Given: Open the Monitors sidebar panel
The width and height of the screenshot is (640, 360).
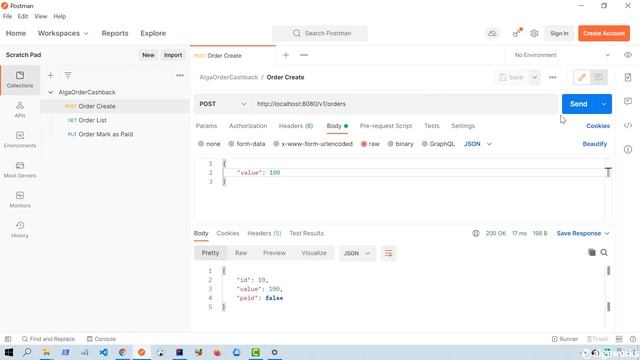Looking at the screenshot, I should pyautogui.click(x=20, y=200).
